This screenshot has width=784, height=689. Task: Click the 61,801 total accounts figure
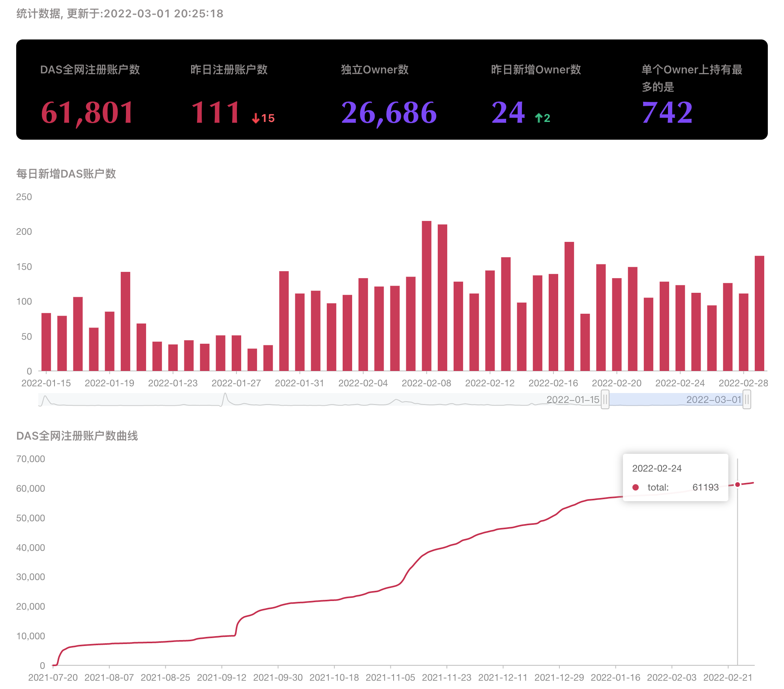click(88, 112)
